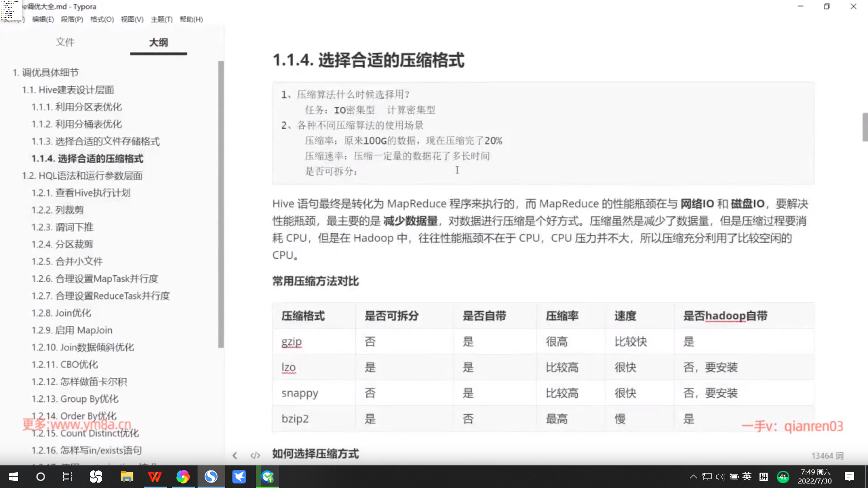
Task: Click the Windows Start button
Action: [14, 477]
